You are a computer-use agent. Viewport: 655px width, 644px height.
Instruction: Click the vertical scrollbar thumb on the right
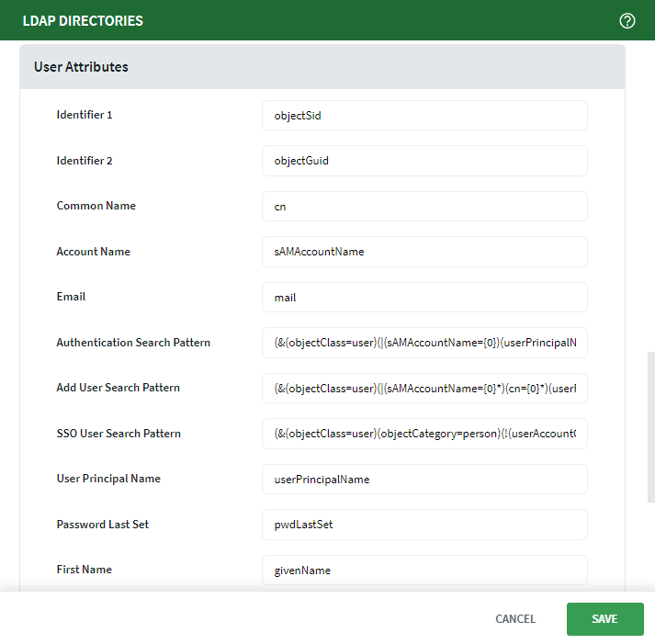pyautogui.click(x=651, y=427)
